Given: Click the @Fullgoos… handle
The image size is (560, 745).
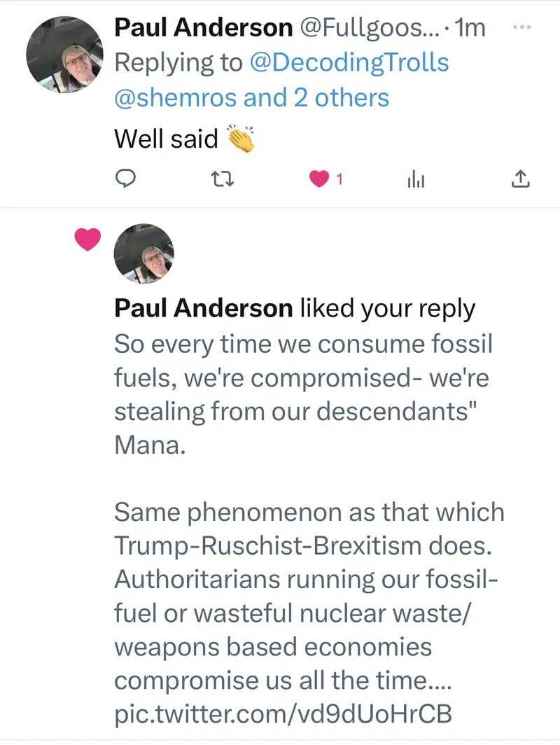Looking at the screenshot, I should tap(370, 27).
